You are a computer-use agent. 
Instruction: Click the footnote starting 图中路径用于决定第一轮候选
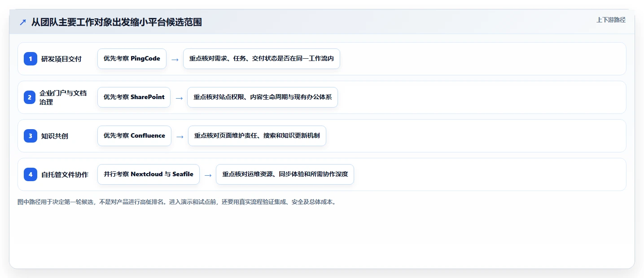(x=177, y=202)
